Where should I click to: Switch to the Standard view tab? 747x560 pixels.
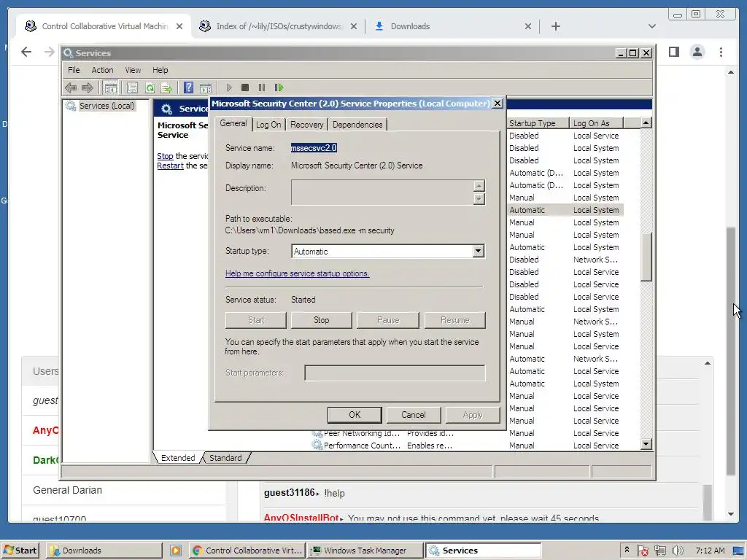click(x=225, y=458)
